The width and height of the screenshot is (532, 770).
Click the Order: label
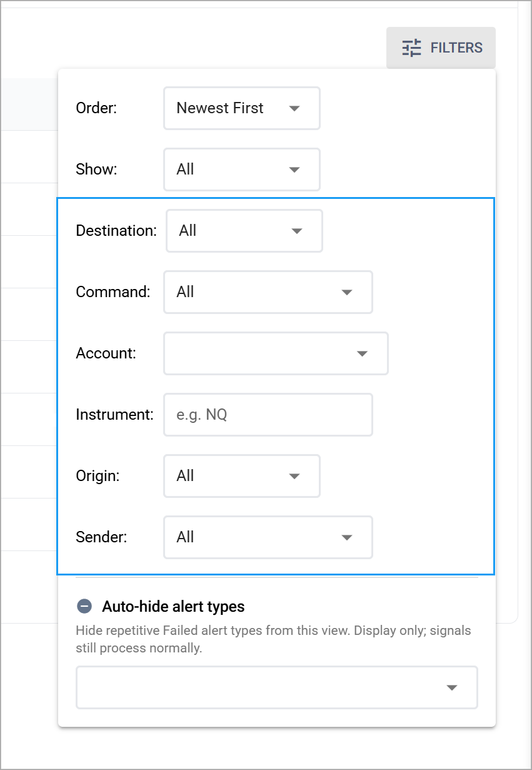96,108
